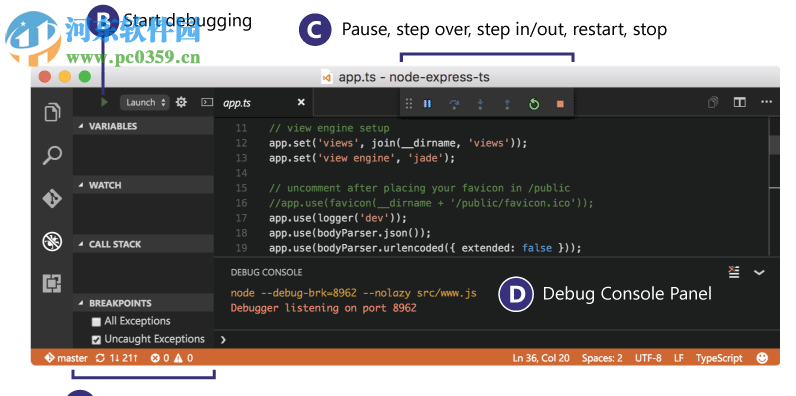The image size is (796, 396).
Task: Change end of line sequence LF
Action: [x=678, y=358]
